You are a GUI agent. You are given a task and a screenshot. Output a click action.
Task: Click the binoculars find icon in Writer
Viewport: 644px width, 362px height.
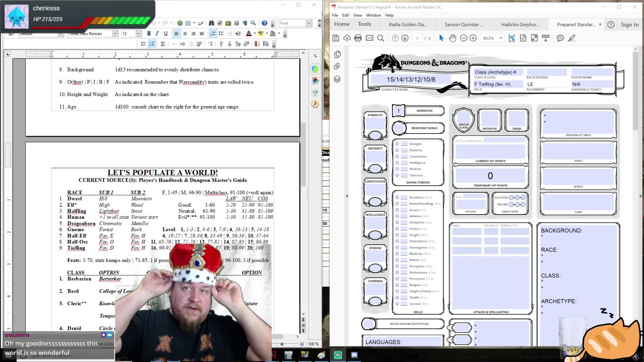point(211,23)
